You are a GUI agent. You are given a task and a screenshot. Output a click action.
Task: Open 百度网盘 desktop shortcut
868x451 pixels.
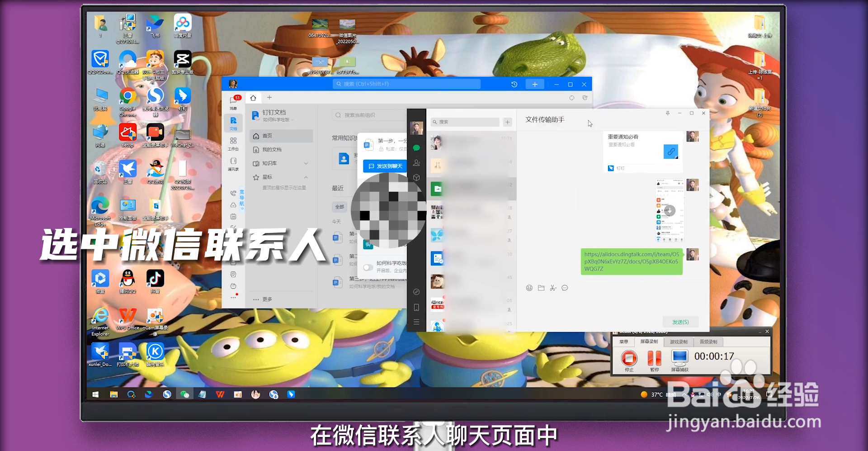[x=183, y=26]
